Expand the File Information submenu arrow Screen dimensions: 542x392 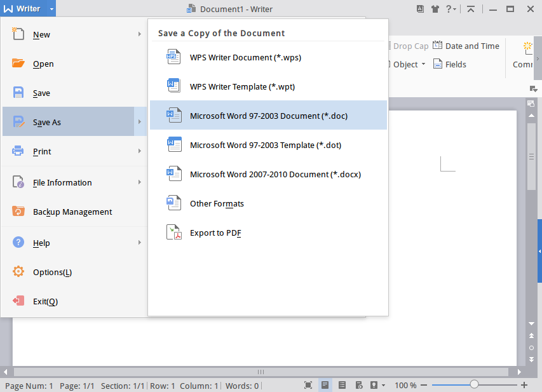pos(140,182)
